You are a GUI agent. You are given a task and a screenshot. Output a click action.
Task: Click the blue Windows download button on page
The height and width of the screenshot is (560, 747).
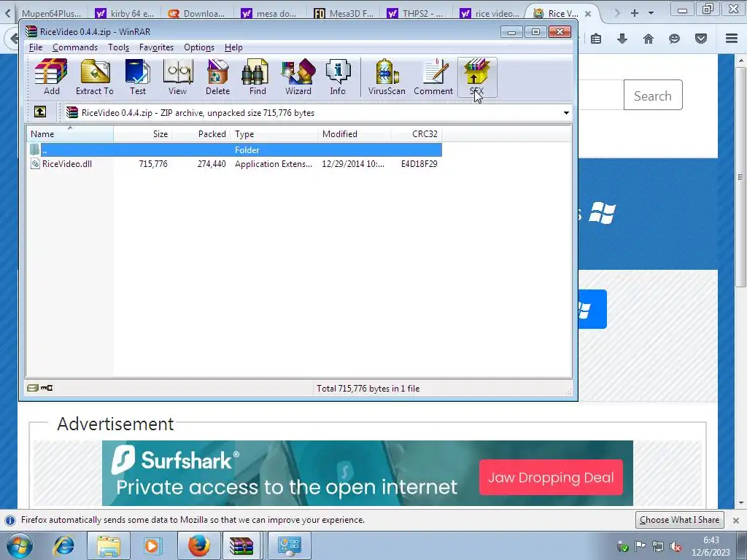(x=592, y=309)
